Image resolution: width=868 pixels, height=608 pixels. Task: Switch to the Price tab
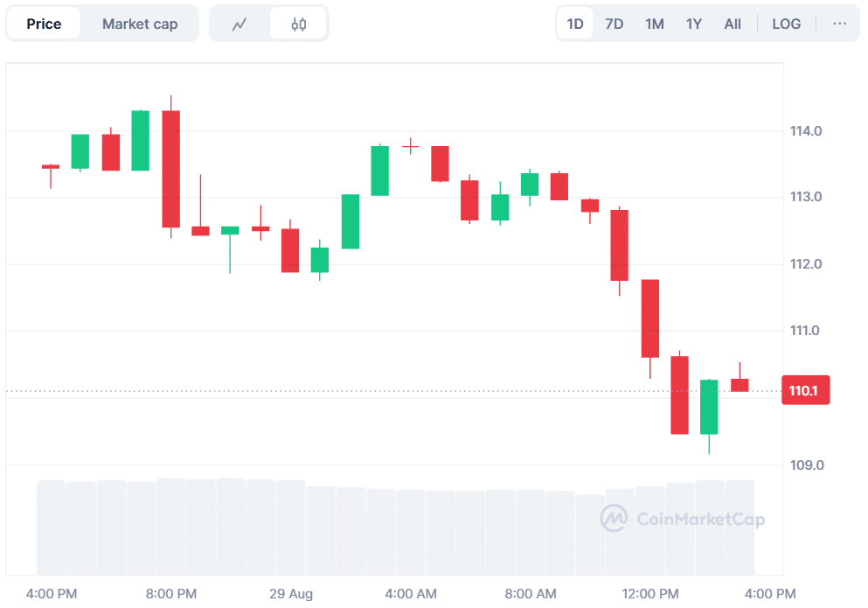44,24
